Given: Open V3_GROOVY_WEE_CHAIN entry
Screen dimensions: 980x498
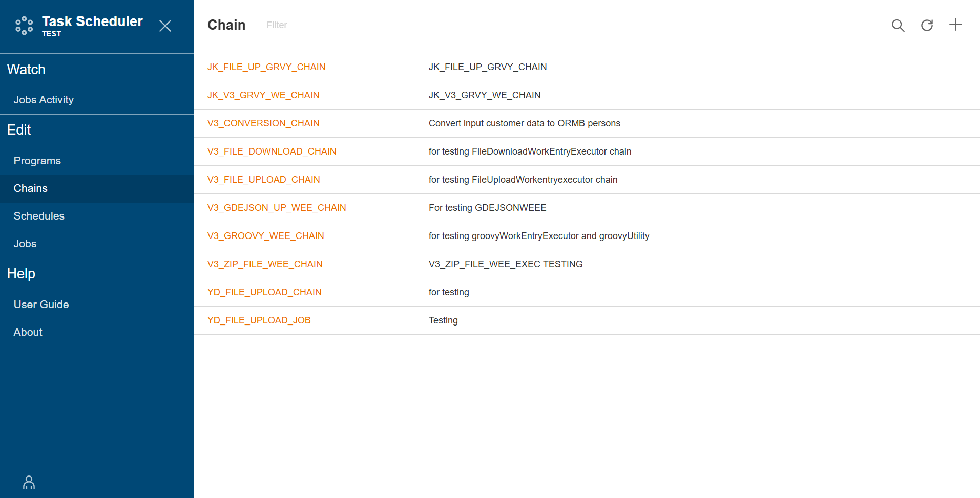Looking at the screenshot, I should pos(265,236).
